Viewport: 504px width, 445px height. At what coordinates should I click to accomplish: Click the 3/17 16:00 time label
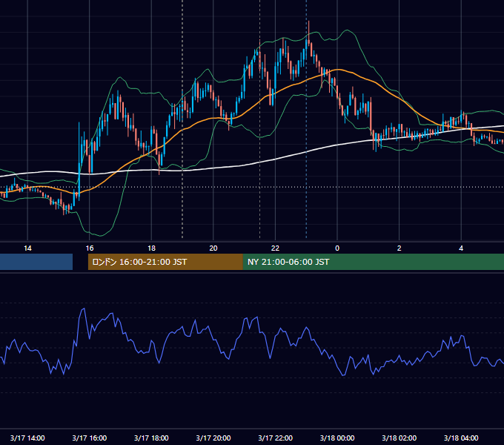[x=90, y=438]
